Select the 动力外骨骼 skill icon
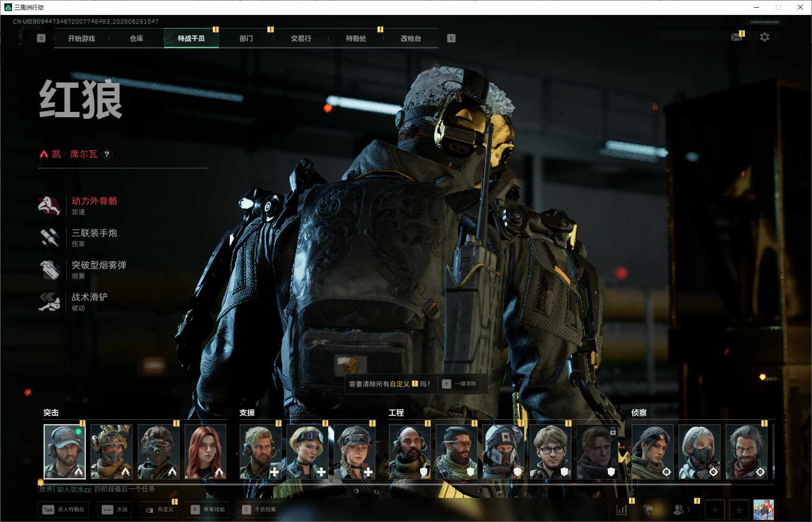This screenshot has width=812, height=522. click(49, 206)
